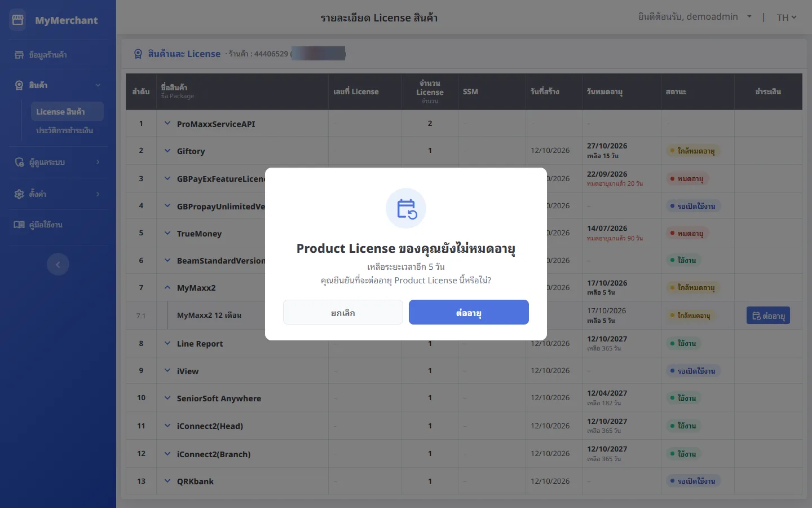Click the MyMerchant store logo icon
Screen dimensions: 812x508
(x=18, y=20)
